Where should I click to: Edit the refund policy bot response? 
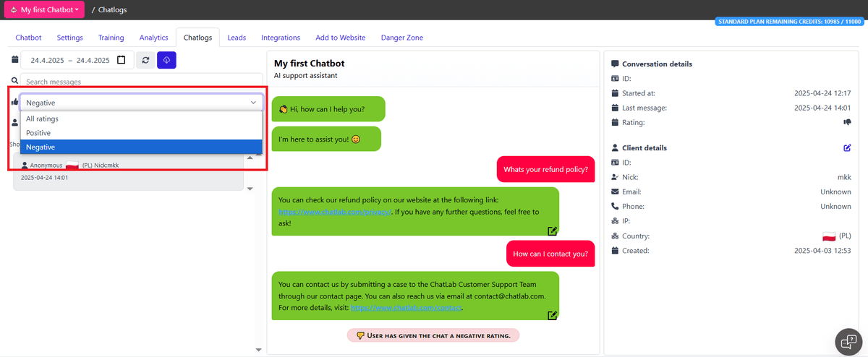(x=552, y=231)
